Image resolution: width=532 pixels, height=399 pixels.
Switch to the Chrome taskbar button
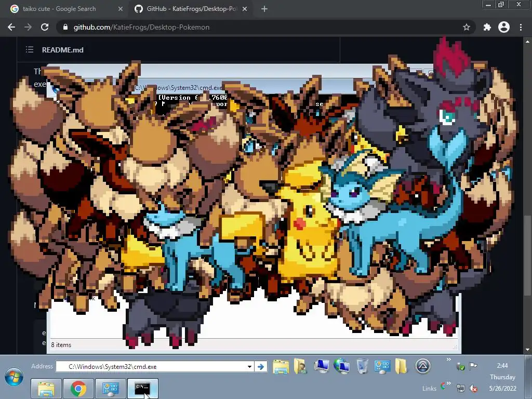[x=78, y=389]
